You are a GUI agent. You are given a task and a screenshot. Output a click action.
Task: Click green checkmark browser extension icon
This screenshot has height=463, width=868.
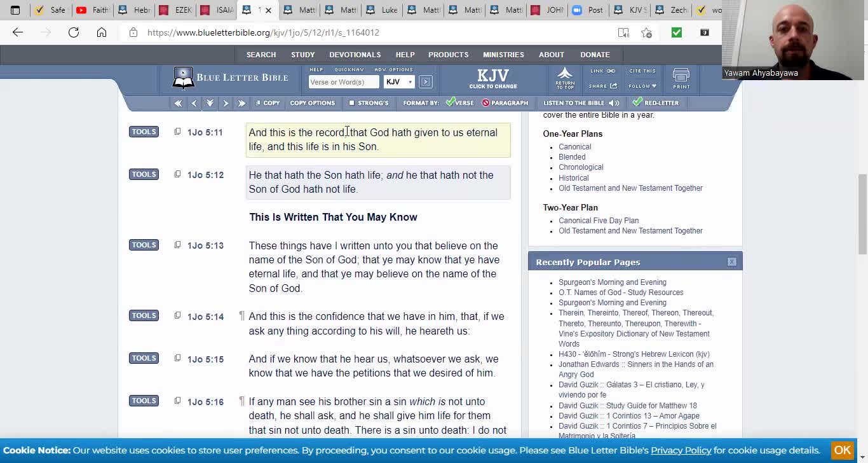coord(677,32)
